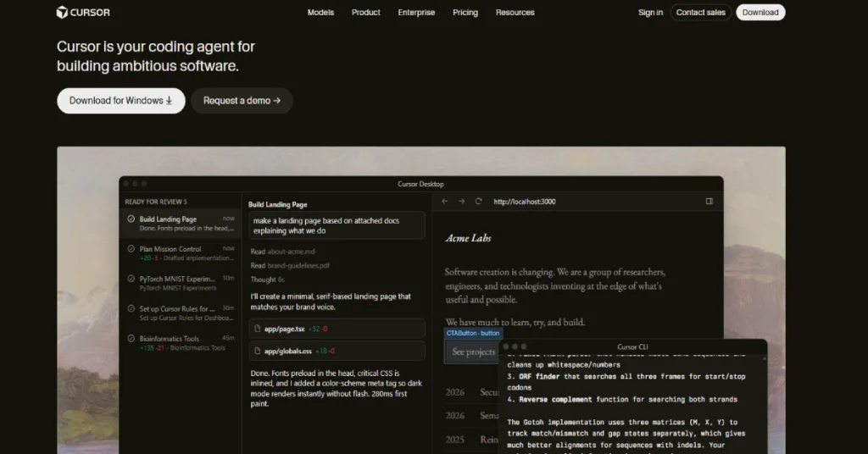Viewport: 868px width, 454px height.
Task: Click checkmark icon beside Bioinformatics Tools
Action: pyautogui.click(x=131, y=339)
